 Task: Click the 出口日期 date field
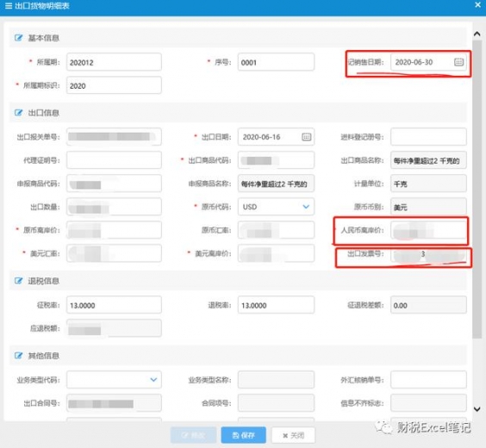pyautogui.click(x=276, y=137)
